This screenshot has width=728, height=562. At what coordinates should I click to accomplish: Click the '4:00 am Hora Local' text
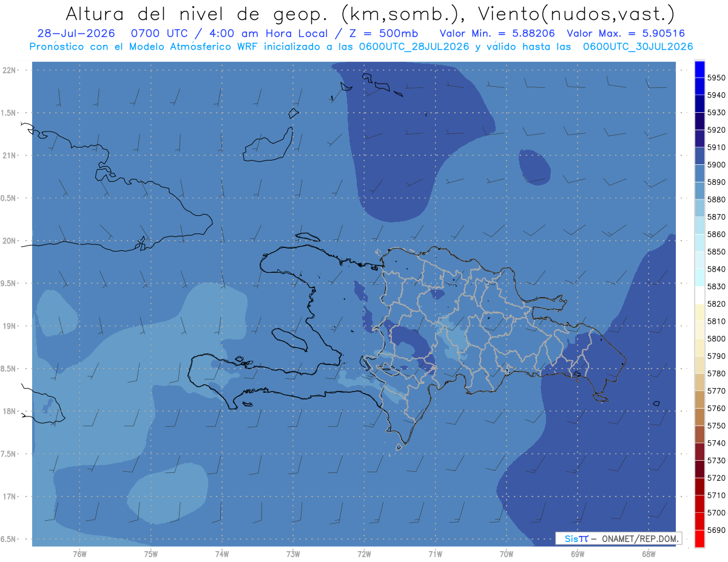(258, 33)
